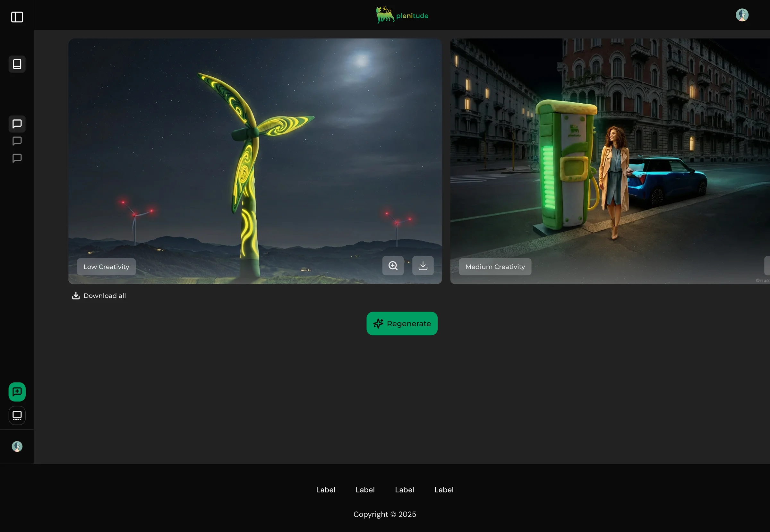
Task: Download the wind turbine image via its download icon
Action: (x=423, y=266)
